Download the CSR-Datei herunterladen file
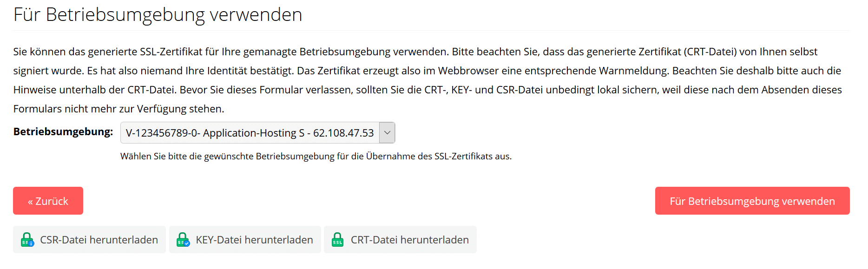This screenshot has height=269, width=868. coord(89,240)
